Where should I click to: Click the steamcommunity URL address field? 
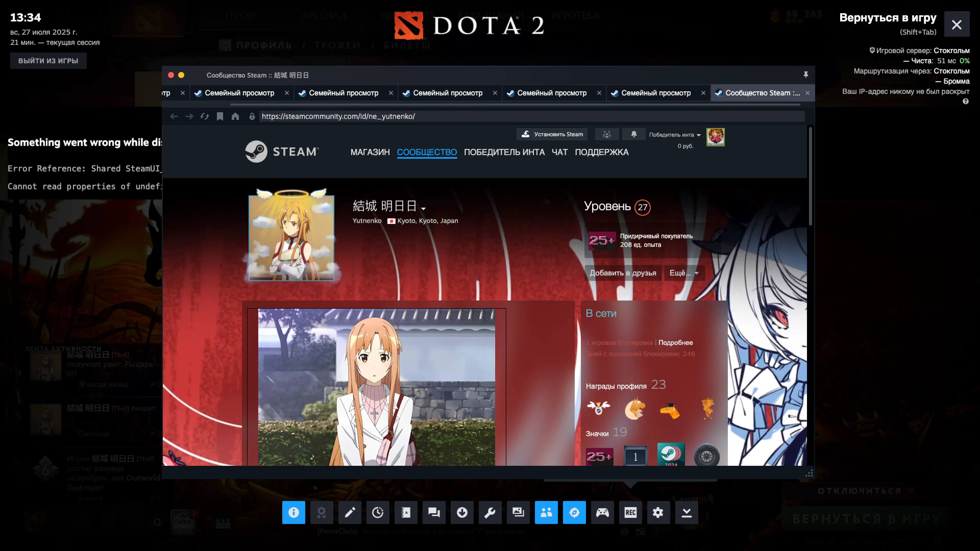point(532,116)
